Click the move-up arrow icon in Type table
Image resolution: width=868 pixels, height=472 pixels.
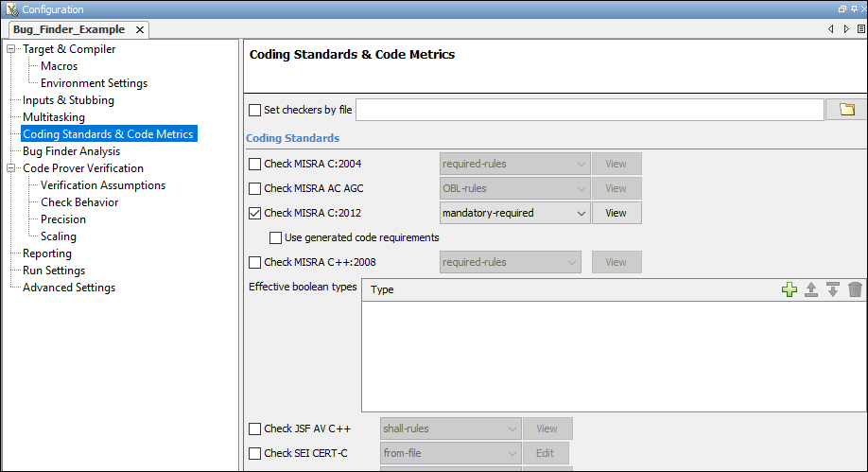811,290
